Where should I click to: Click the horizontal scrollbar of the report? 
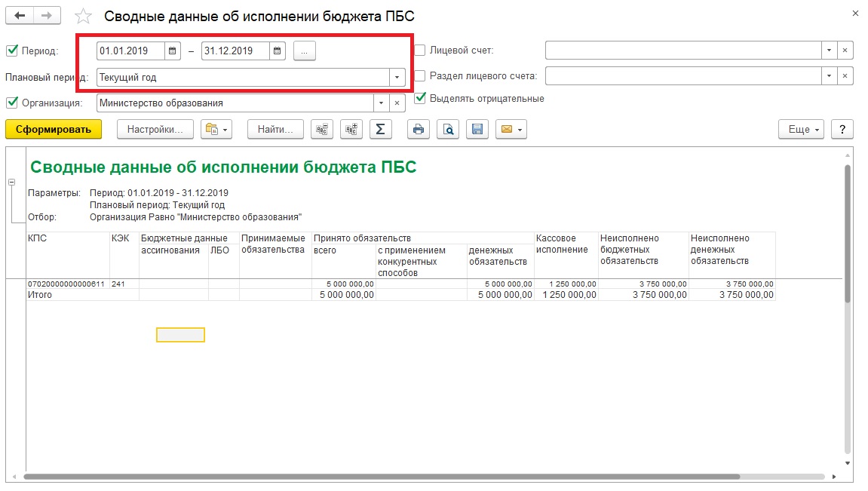tap(382, 477)
